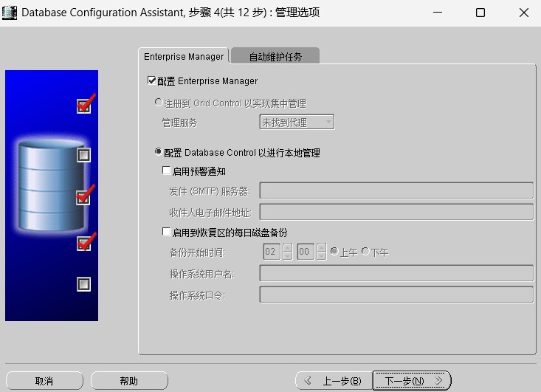Decrease the backup hour with down arrow

pos(287,255)
